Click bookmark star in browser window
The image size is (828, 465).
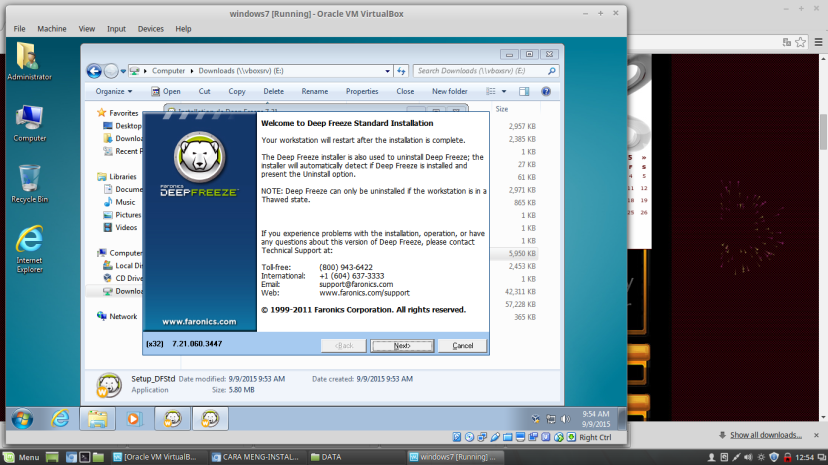[x=801, y=42]
